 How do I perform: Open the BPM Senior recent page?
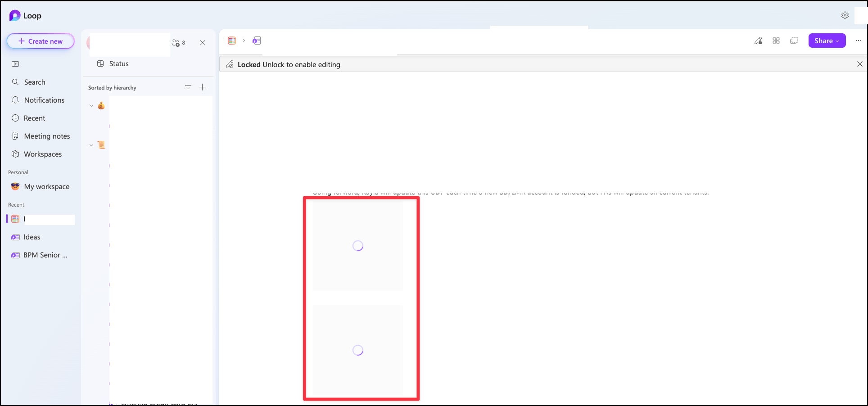coord(45,255)
